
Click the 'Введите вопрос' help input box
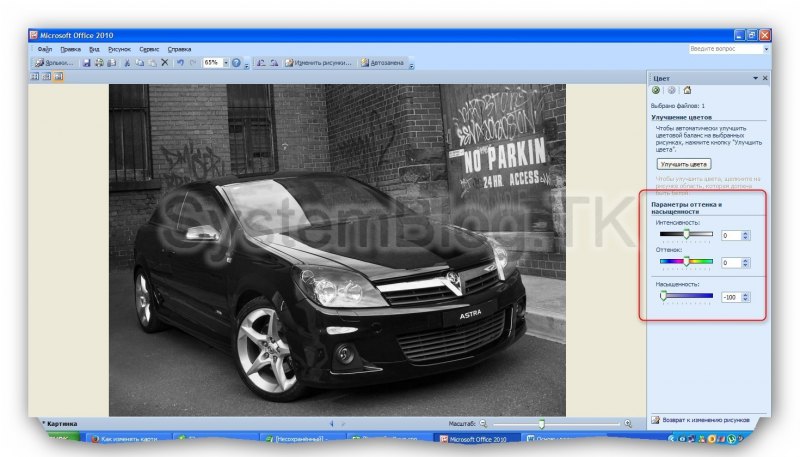(x=725, y=49)
